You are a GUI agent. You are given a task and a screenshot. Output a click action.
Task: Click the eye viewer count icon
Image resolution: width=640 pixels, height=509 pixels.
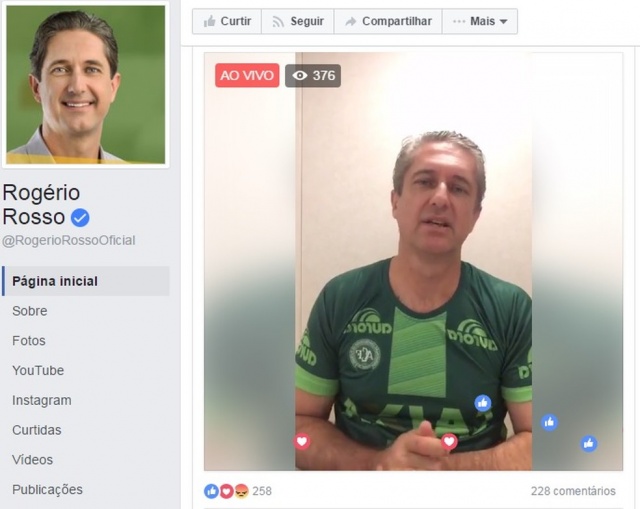point(300,76)
